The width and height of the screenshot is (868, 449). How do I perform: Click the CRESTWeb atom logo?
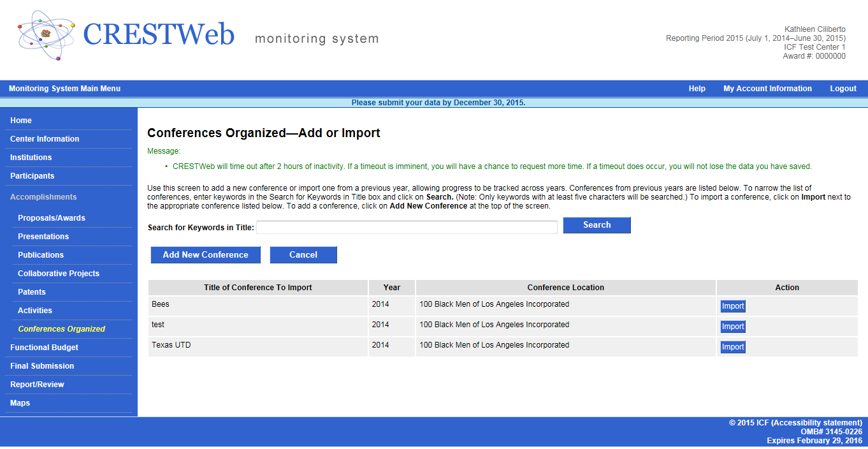pyautogui.click(x=47, y=35)
